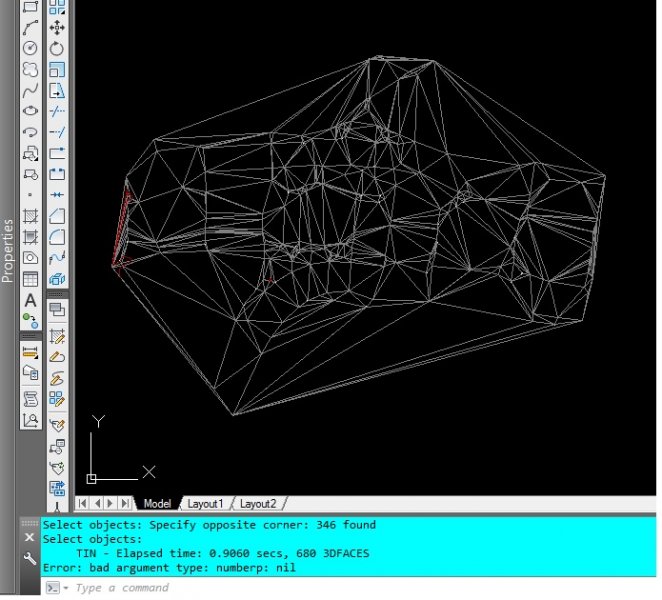Jump to the first layout tab arrow

click(83, 503)
